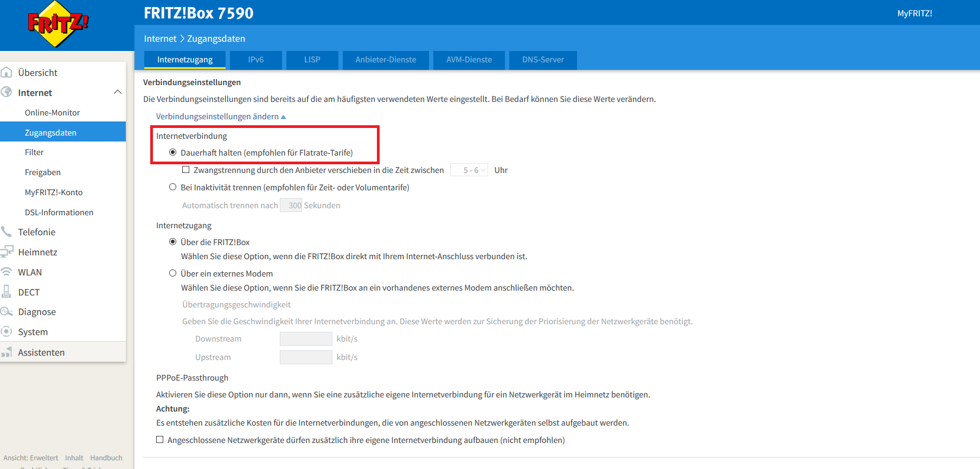
Task: Click the Übersicht house icon
Action: click(x=7, y=72)
